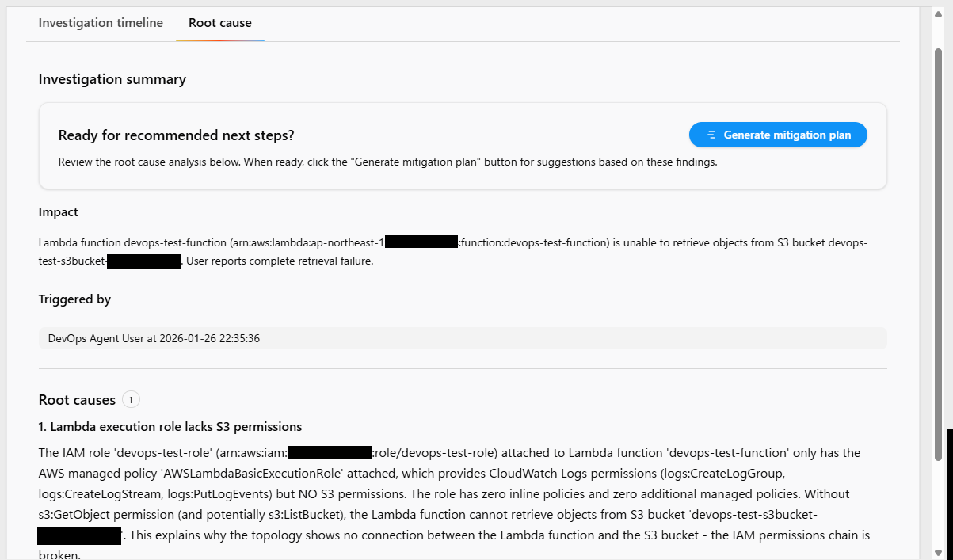The height and width of the screenshot is (560, 953).
Task: Switch to the Investigation timeline tab
Action: click(x=101, y=23)
